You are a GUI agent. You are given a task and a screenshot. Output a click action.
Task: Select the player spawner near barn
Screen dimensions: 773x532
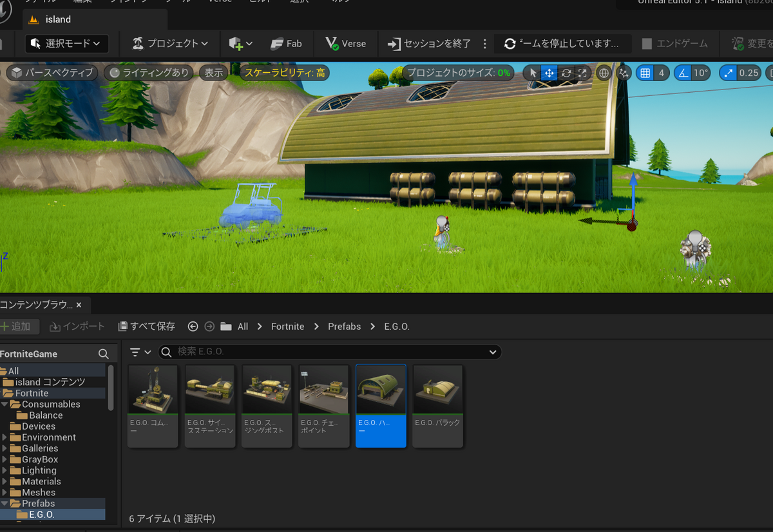442,233
